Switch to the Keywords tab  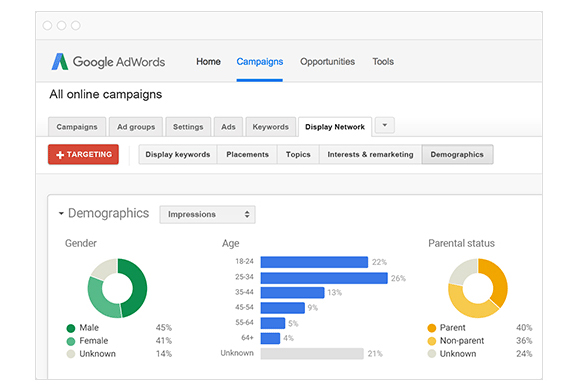pyautogui.click(x=270, y=127)
